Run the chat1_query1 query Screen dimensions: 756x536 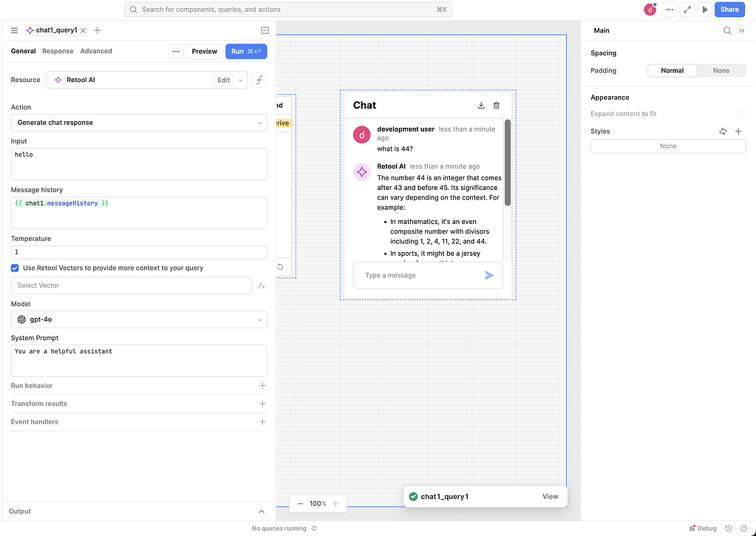[246, 51]
